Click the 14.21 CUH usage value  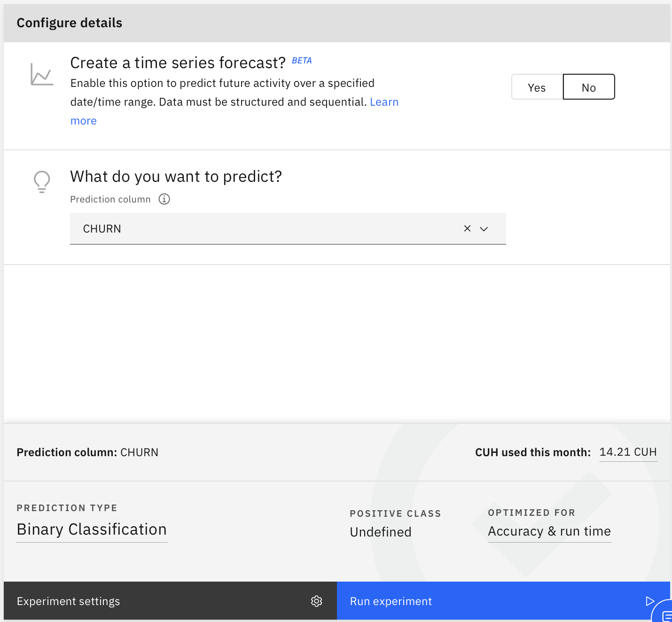pos(628,452)
